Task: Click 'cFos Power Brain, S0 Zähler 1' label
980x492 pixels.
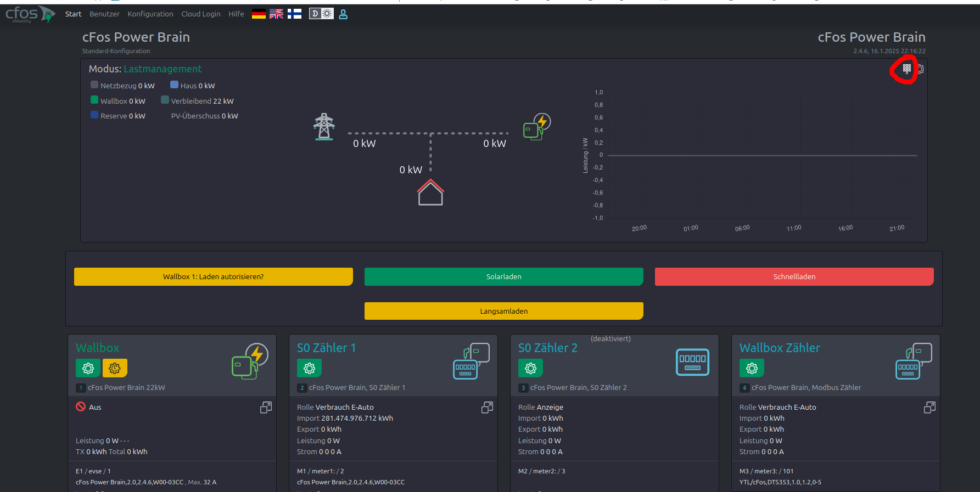Action: tap(357, 388)
